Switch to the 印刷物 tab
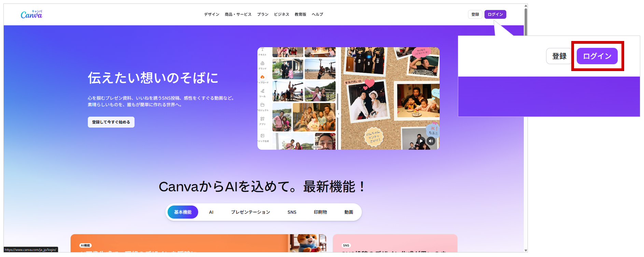This screenshot has height=257, width=644. point(320,212)
